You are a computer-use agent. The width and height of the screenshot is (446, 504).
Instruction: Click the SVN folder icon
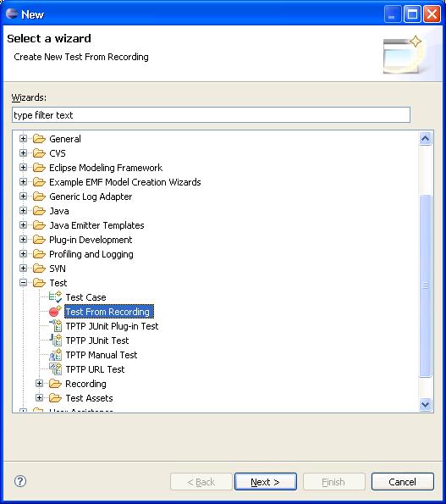(x=39, y=268)
